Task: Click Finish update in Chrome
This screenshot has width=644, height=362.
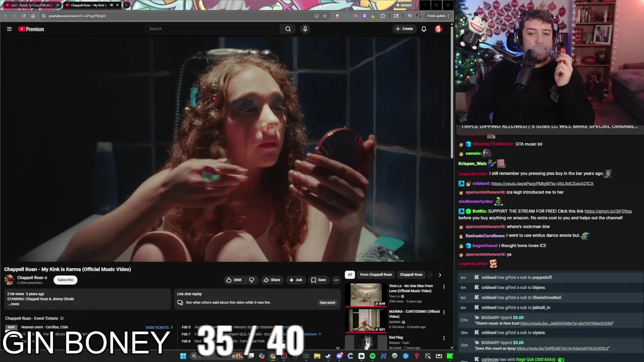Action: tap(437, 16)
